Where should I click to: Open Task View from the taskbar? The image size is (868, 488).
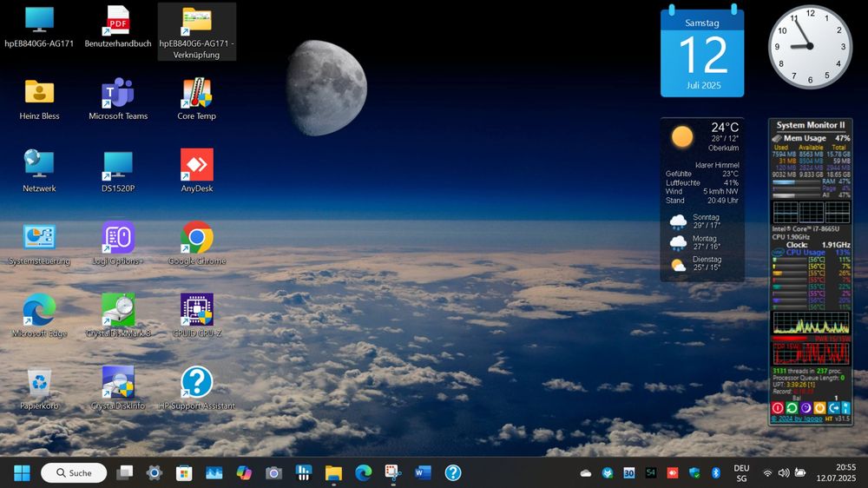click(x=125, y=473)
